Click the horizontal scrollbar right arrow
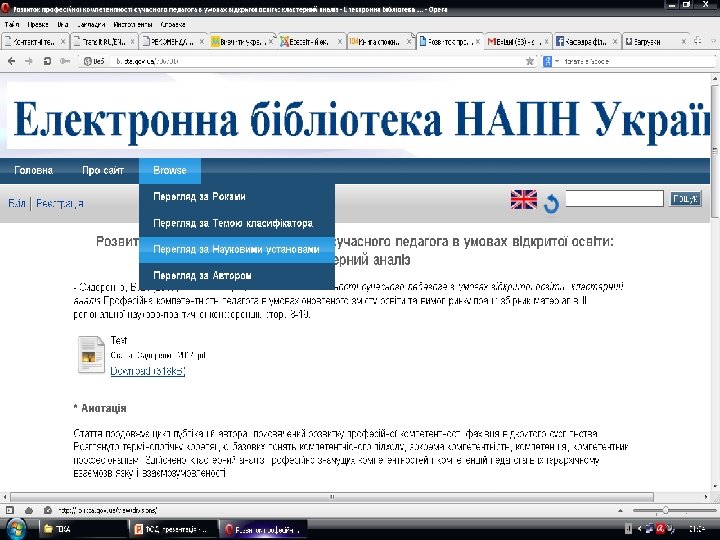The height and width of the screenshot is (540, 720). tap(706, 497)
